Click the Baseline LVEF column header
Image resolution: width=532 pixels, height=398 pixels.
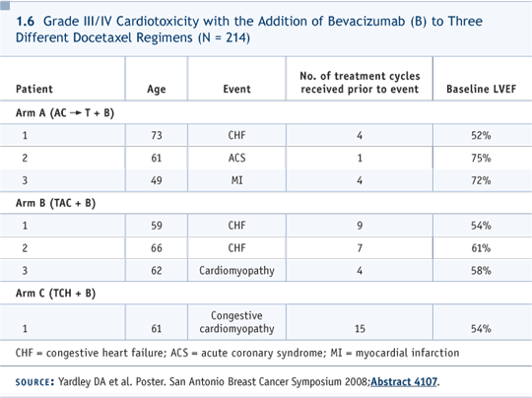coord(481,89)
